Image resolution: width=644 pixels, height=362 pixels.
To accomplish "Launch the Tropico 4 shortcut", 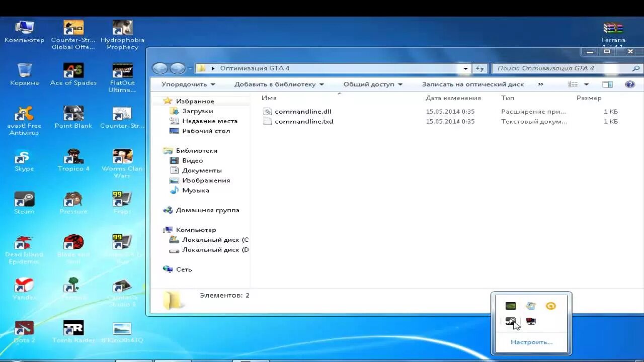I will 73,160.
